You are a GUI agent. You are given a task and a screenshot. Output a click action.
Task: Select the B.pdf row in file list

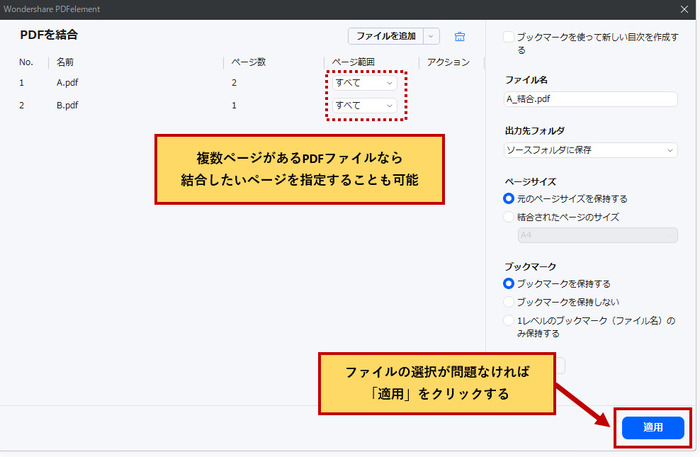point(70,105)
